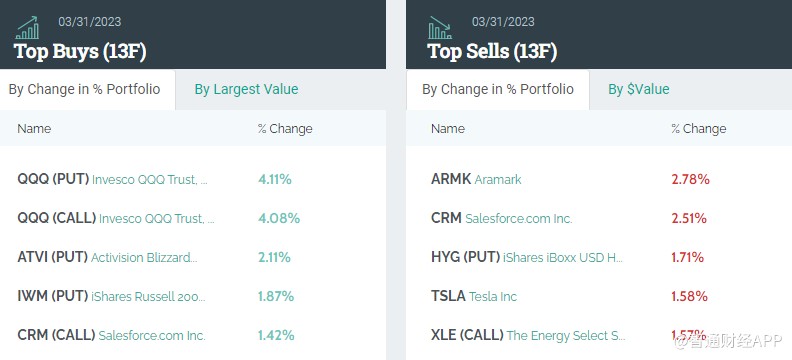Click the falling chart icon above Top Sells
The height and width of the screenshot is (360, 792).
click(440, 28)
